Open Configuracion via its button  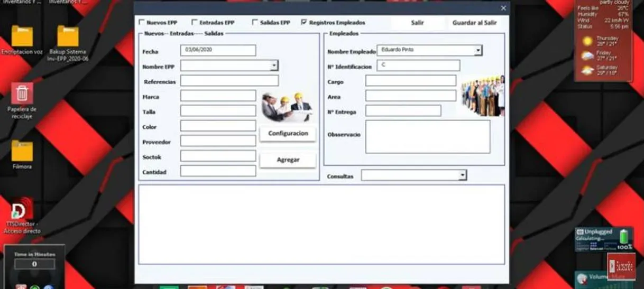pyautogui.click(x=288, y=134)
